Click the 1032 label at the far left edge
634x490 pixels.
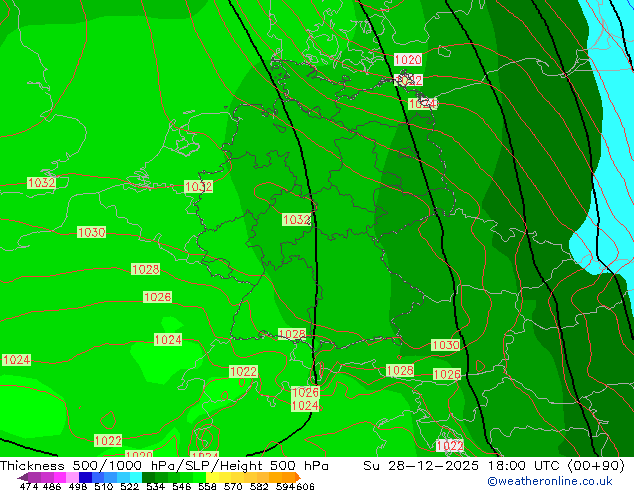click(x=41, y=183)
